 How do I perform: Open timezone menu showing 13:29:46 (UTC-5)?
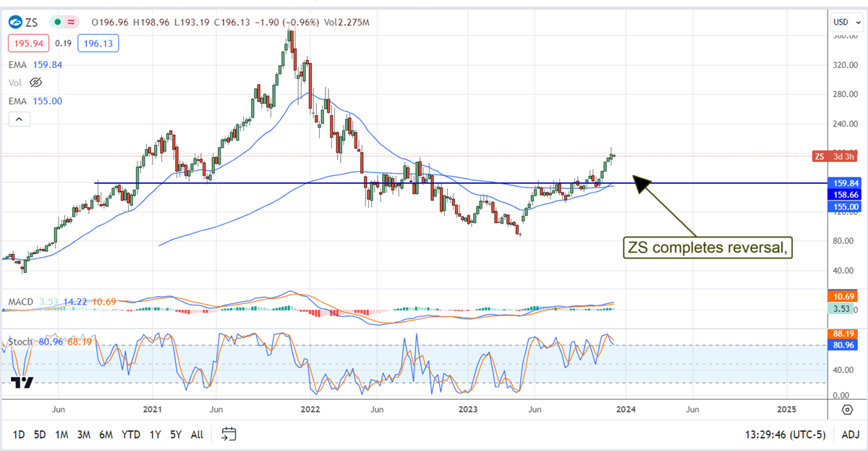(x=786, y=434)
